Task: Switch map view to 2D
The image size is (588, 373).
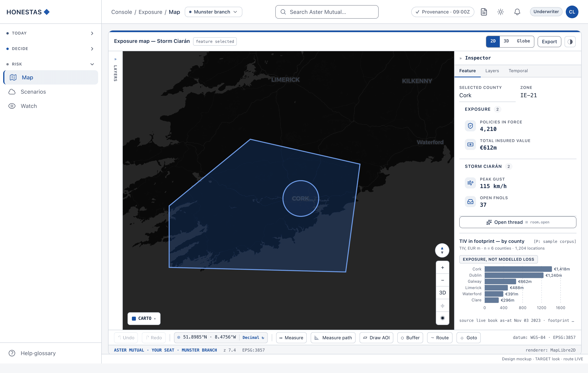Action: point(493,41)
